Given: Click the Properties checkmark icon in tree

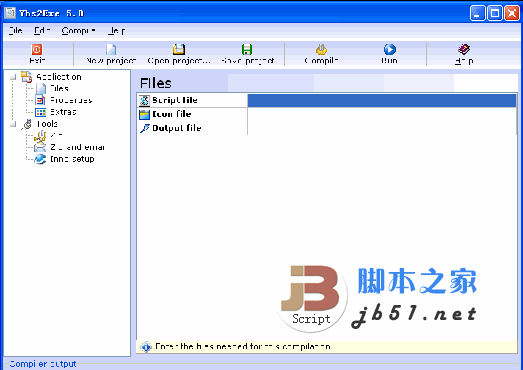Looking at the screenshot, I should 40,100.
